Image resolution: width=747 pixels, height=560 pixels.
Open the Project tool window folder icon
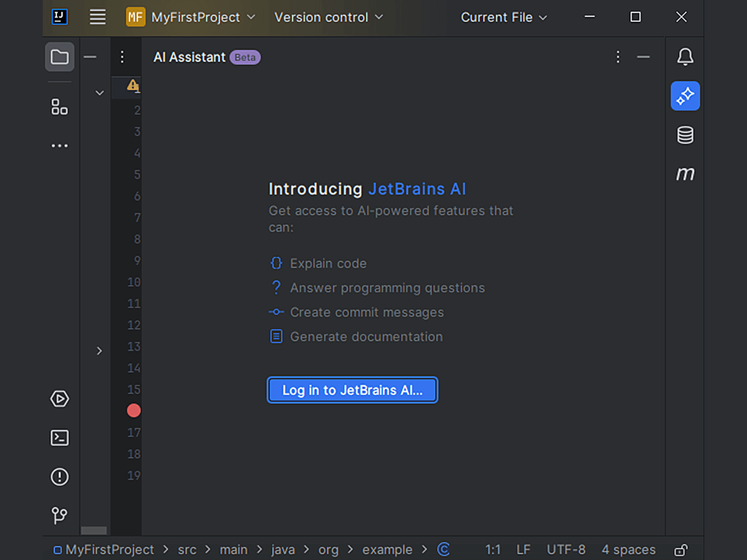click(x=59, y=57)
